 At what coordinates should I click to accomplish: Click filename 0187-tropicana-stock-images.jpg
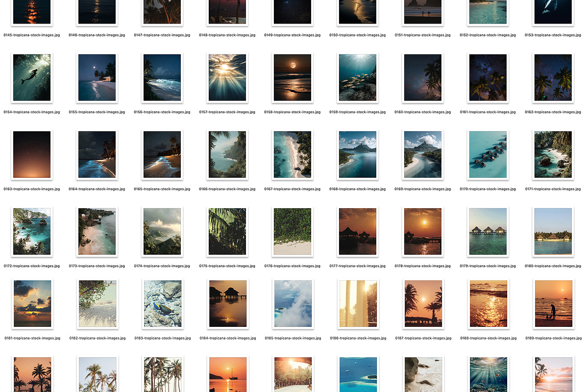pyautogui.click(x=423, y=338)
